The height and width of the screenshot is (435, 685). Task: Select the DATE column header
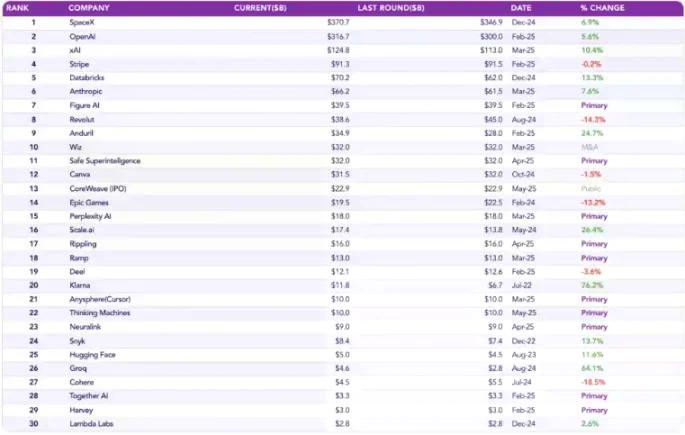tap(521, 8)
